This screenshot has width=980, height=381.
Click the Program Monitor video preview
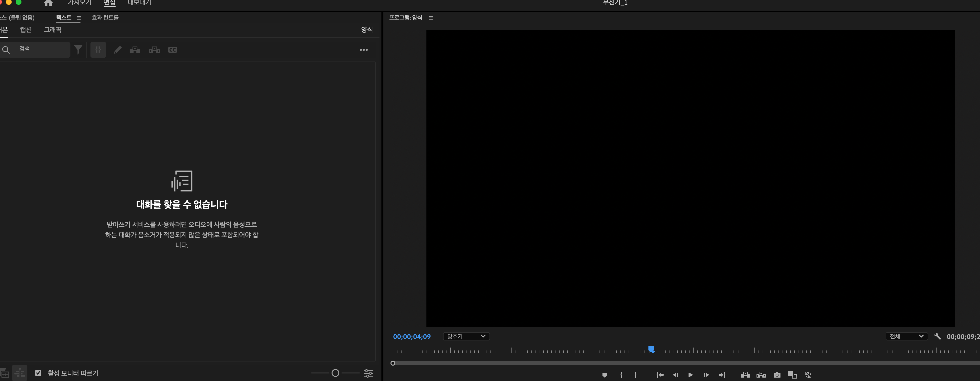[x=690, y=178]
